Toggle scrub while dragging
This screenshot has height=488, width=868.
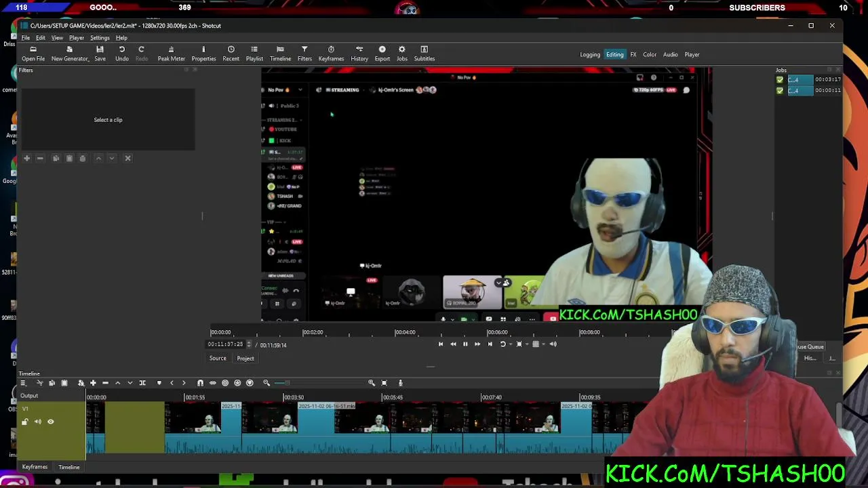pyautogui.click(x=213, y=384)
